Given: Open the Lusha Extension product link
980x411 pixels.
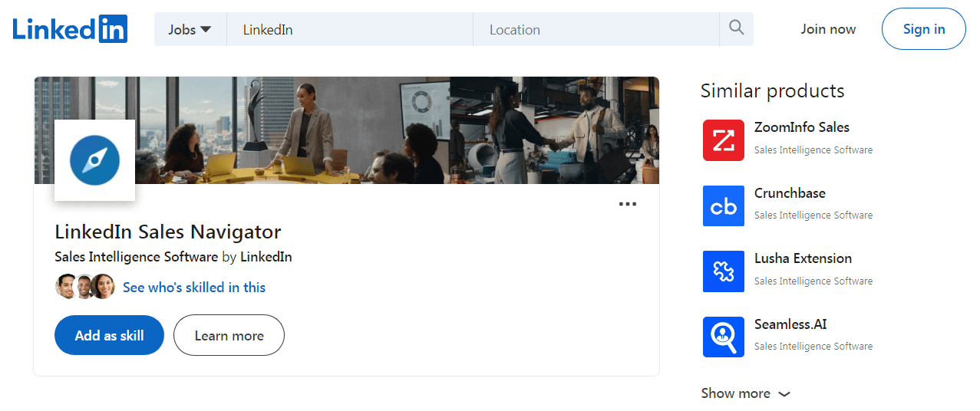Looking at the screenshot, I should [x=803, y=258].
